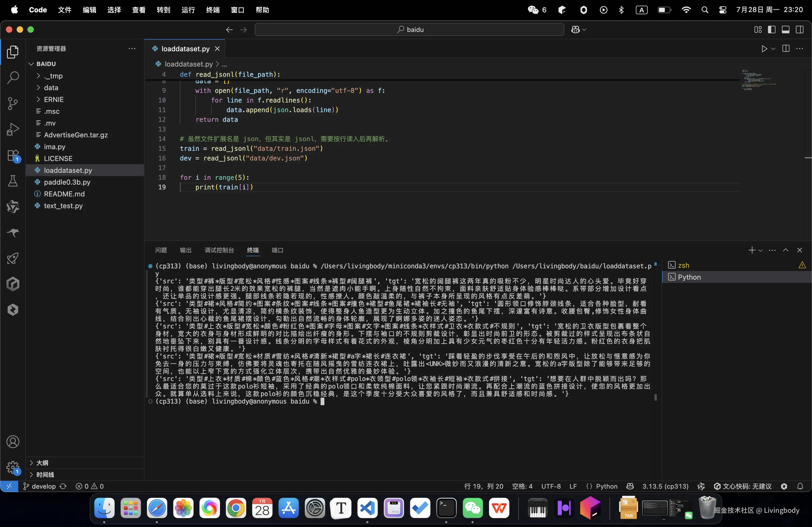Split the editor to the right

point(786,49)
